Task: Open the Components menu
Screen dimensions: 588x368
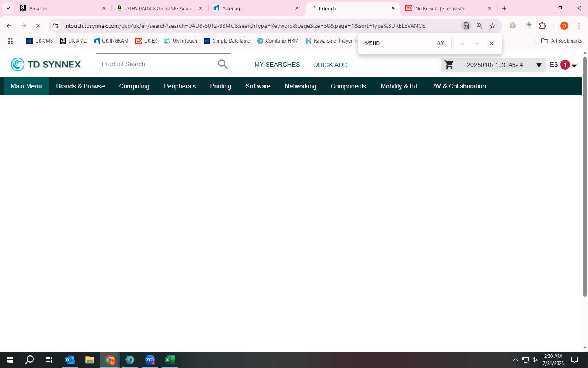Action: (x=348, y=86)
